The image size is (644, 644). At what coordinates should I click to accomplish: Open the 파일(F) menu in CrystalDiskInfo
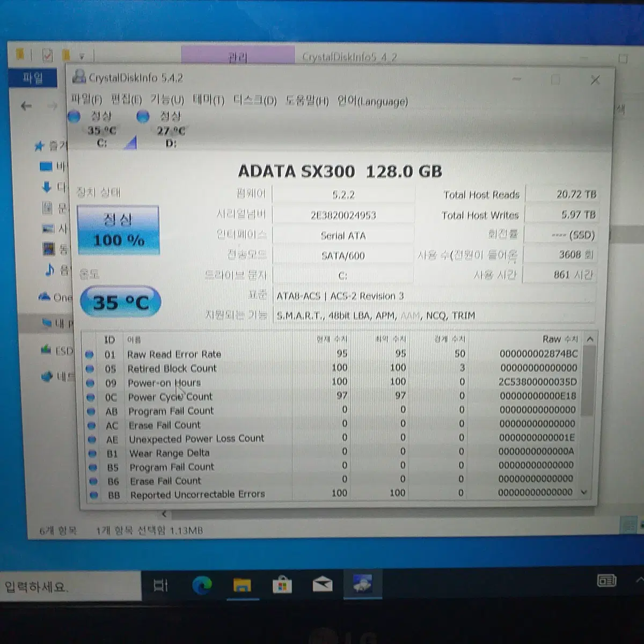(86, 99)
